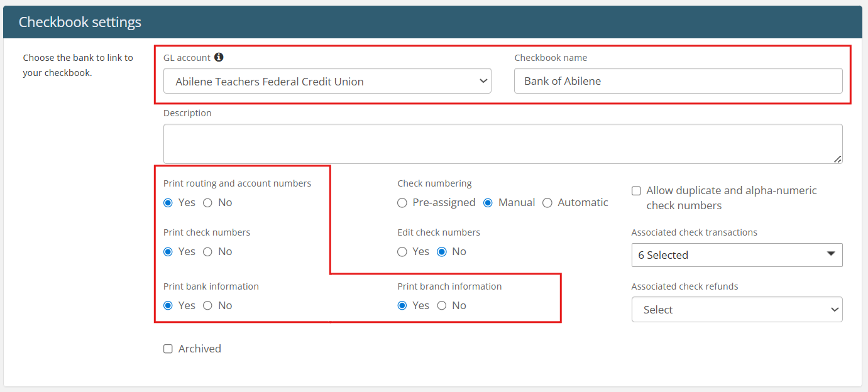Click the 'Description' label
Screen dimensions: 868x392
(x=187, y=113)
